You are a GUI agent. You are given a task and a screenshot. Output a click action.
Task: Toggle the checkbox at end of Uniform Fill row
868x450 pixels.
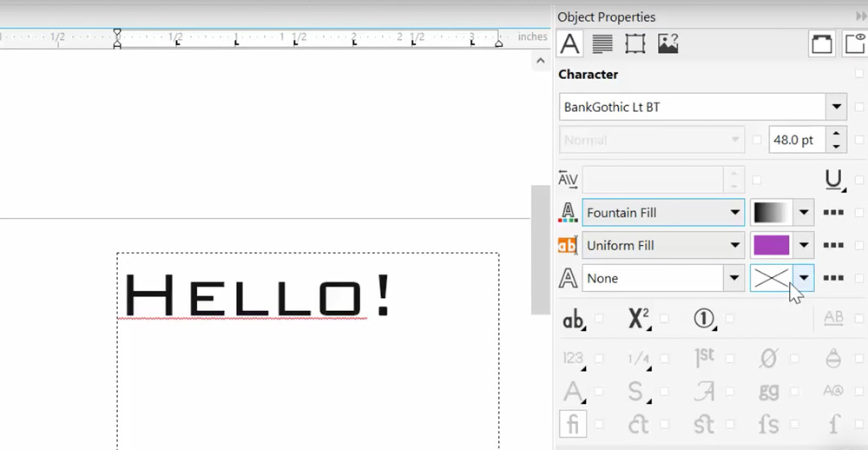click(x=859, y=246)
